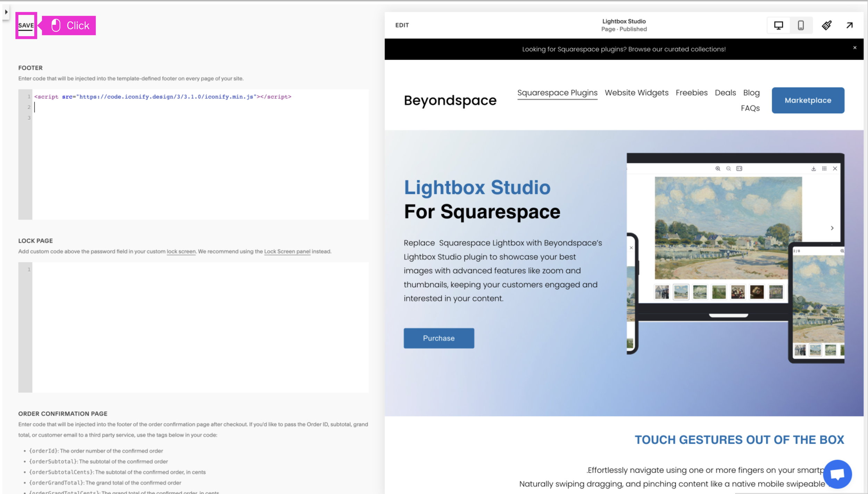
Task: Click the 'Page · Published' status text
Action: (x=624, y=29)
